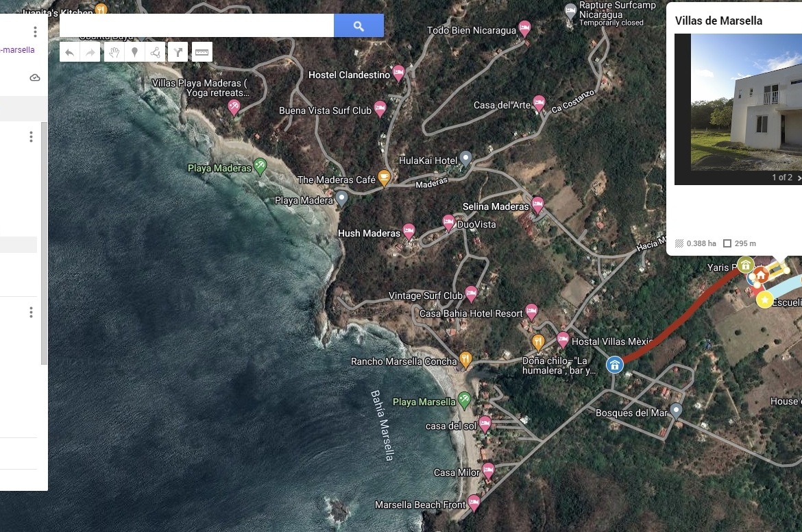Click the sidebar vertical scrollbar
Screen dimensions: 802x532
(x=45, y=243)
